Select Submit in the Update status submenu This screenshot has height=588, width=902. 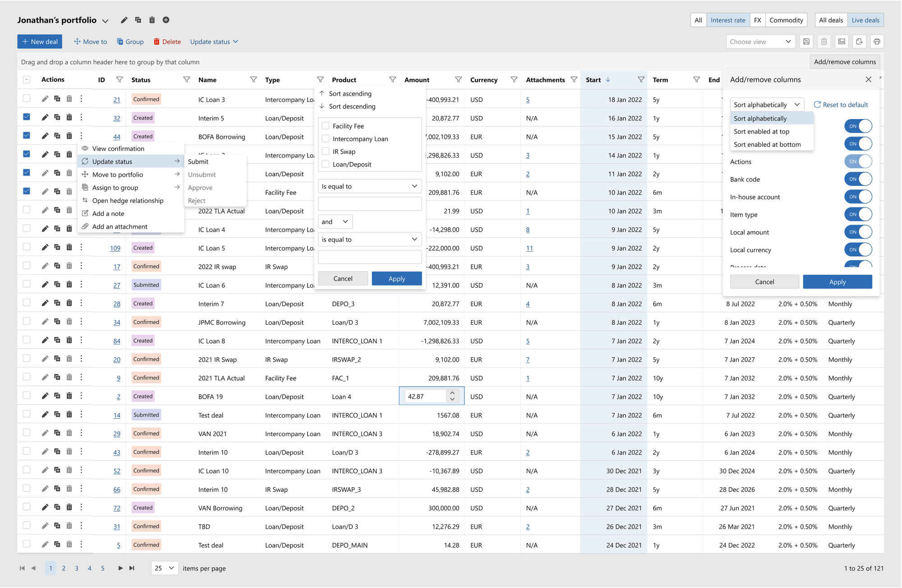198,161
